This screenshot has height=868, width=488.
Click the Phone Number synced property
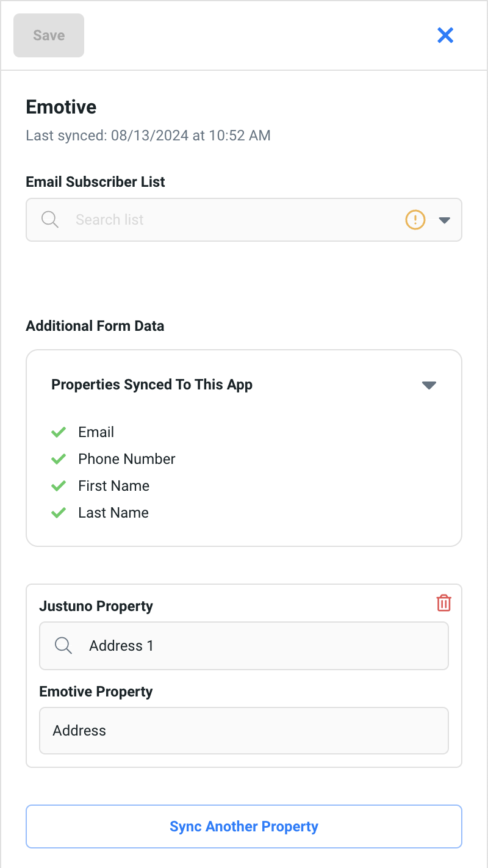pyautogui.click(x=127, y=459)
